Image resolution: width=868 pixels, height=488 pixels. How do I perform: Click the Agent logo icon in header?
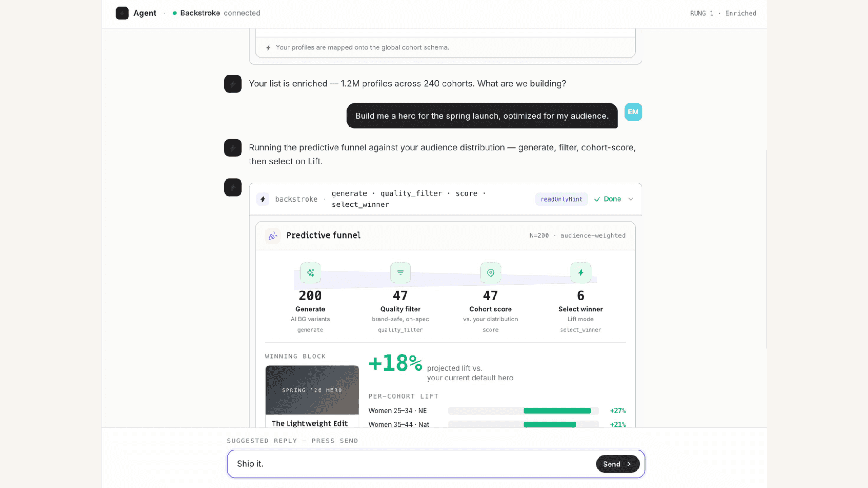click(122, 13)
